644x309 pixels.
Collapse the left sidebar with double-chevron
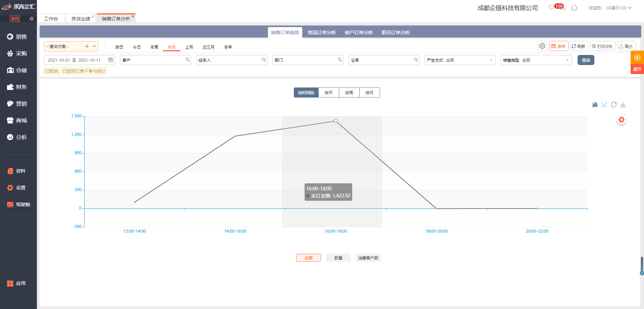[32, 19]
